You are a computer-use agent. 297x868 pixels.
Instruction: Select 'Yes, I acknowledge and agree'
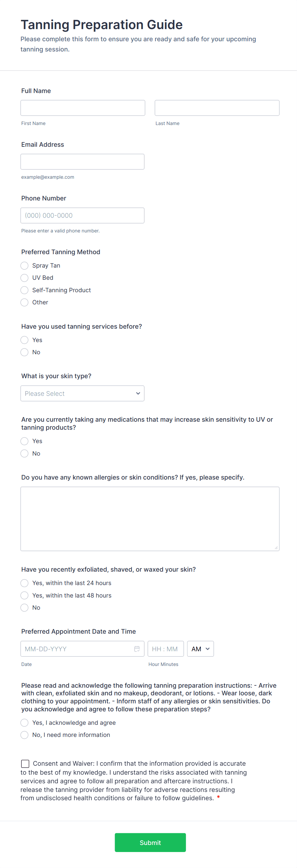(x=25, y=723)
